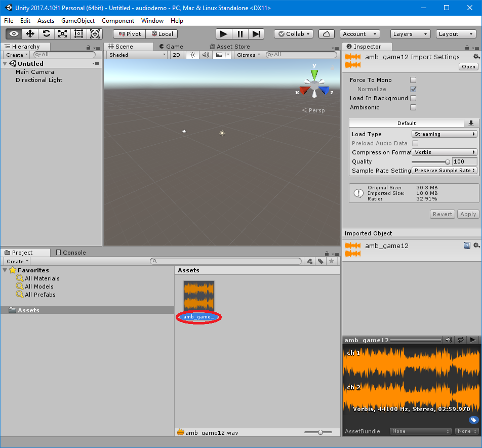Screen dimensions: 482x448
Task: Open the Compression Format dropdown
Action: click(x=445, y=152)
